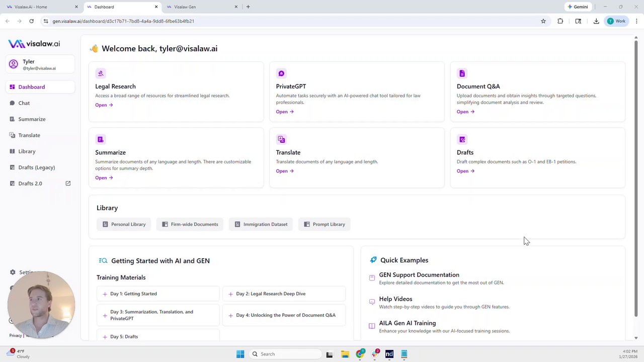
Task: Open Google Chrome from the taskbar
Action: tap(360, 354)
